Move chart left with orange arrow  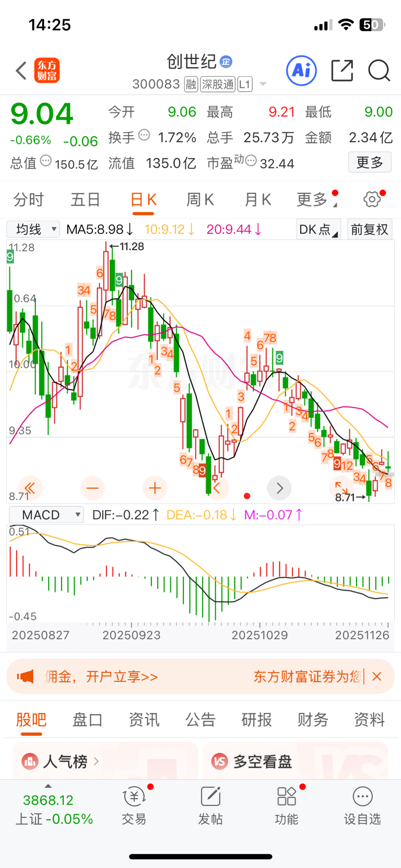click(x=217, y=488)
